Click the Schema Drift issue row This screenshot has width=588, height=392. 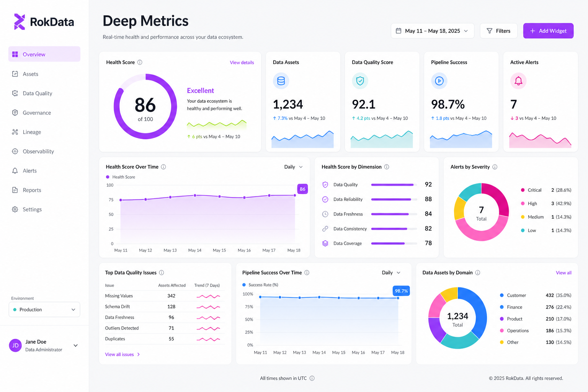tap(164, 307)
